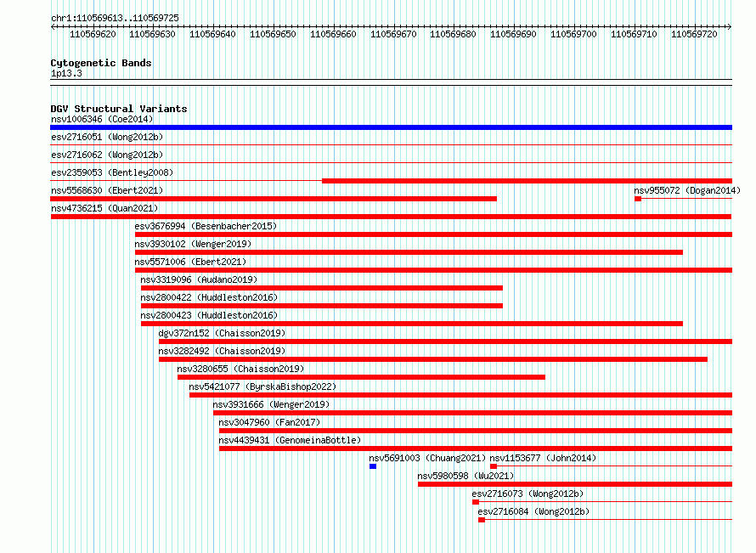Viewport: 756px width, 553px height.
Task: Click the red nsv5568630 variant bar
Action: point(274,199)
